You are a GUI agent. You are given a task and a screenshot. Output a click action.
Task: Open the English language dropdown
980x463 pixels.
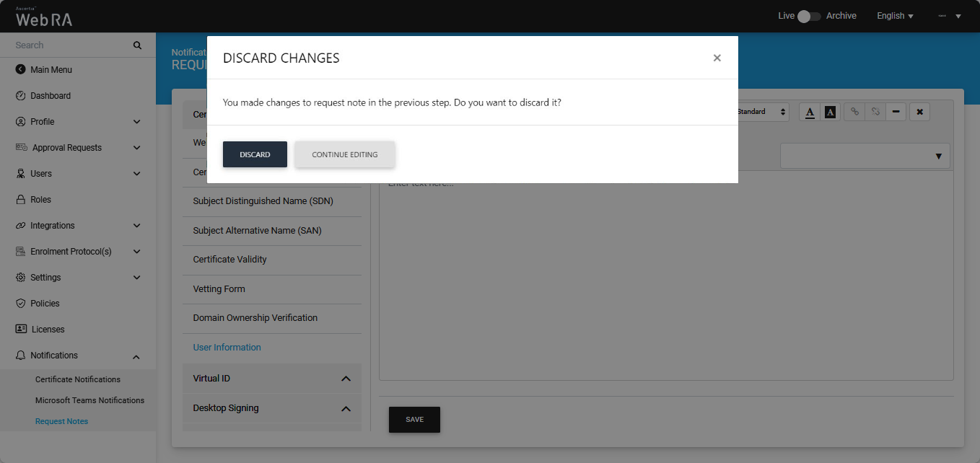click(x=895, y=16)
